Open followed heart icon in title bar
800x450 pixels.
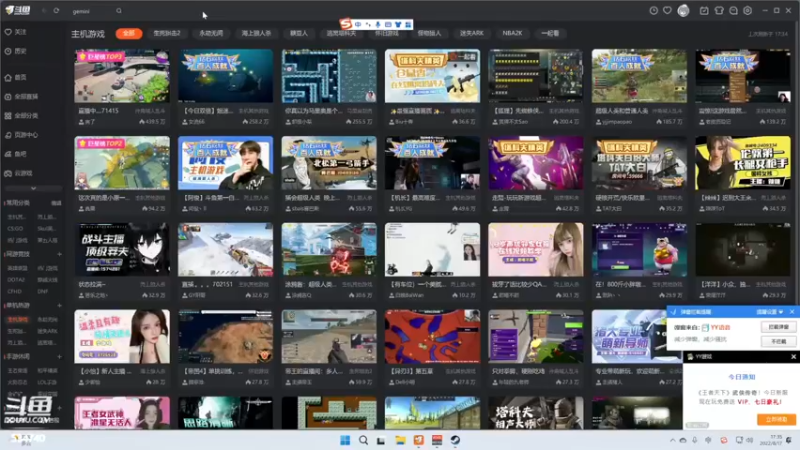[667, 11]
